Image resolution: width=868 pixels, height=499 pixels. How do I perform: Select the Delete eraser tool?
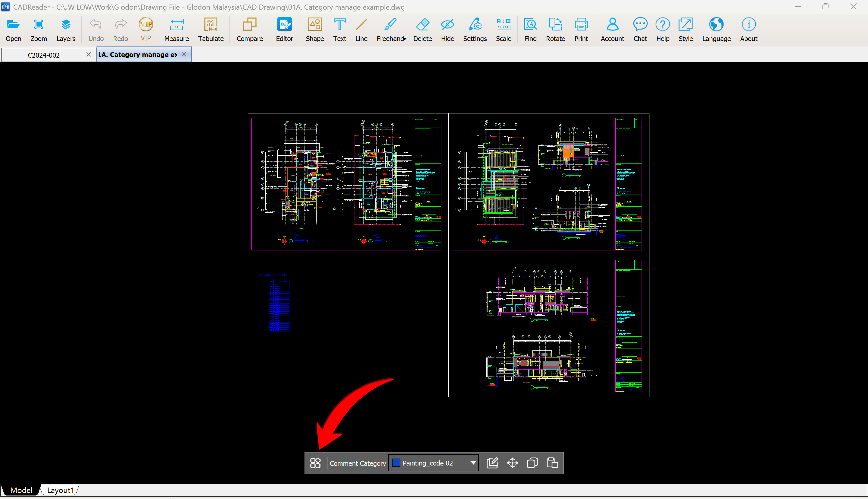tap(422, 30)
